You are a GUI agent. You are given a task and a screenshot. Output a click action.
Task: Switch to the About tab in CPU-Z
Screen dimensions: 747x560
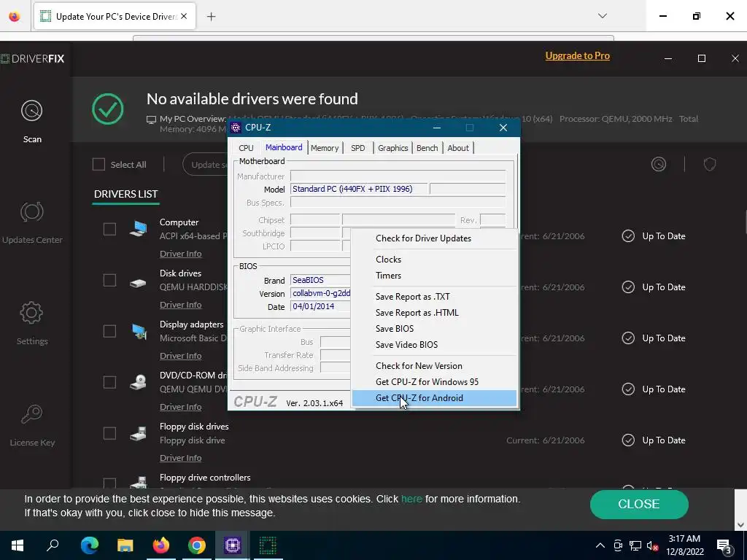pyautogui.click(x=458, y=148)
